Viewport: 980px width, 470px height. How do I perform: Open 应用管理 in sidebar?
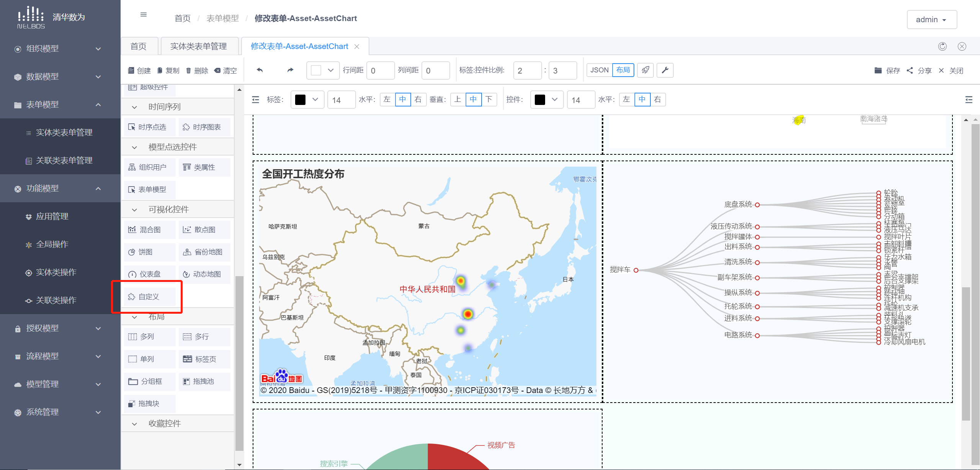[x=60, y=216]
